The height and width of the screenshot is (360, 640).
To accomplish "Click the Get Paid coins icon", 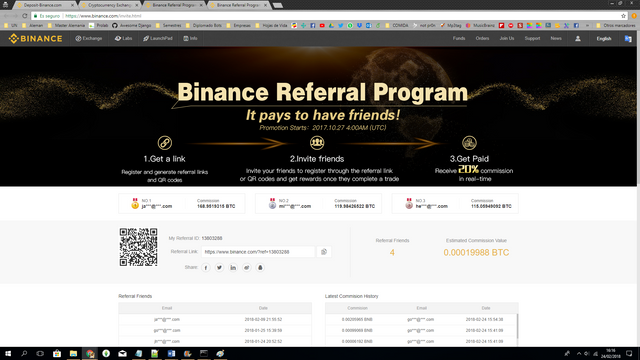I will pos(469,143).
